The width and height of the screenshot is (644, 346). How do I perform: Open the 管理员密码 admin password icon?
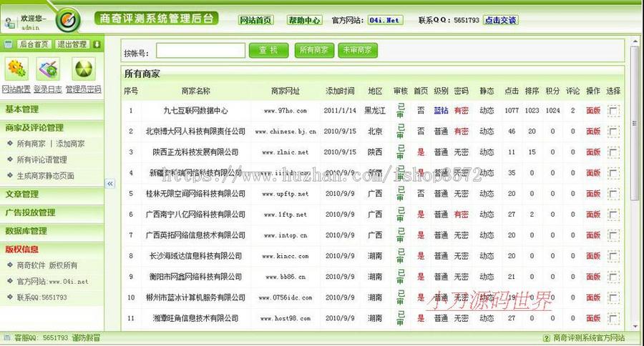click(84, 69)
